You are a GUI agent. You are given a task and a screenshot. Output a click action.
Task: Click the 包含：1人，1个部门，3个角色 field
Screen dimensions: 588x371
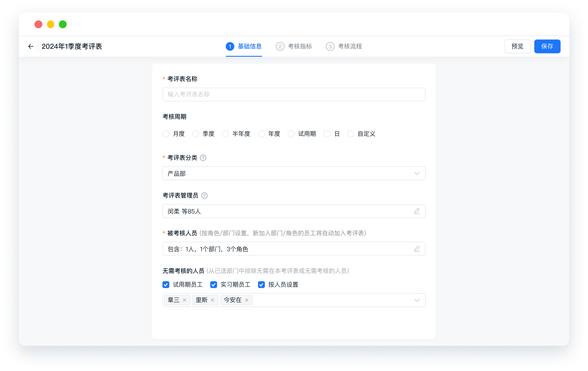[294, 249]
